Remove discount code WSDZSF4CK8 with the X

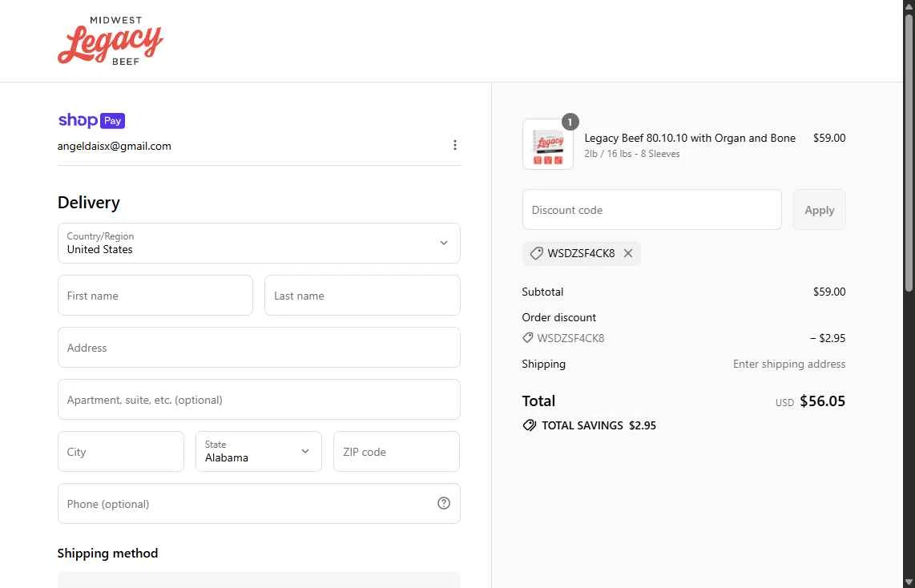tap(628, 253)
